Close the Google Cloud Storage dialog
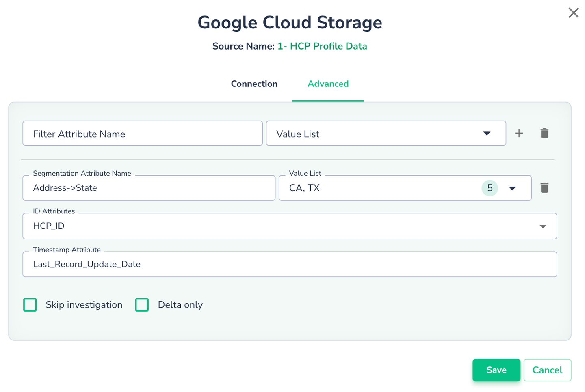 [x=573, y=13]
